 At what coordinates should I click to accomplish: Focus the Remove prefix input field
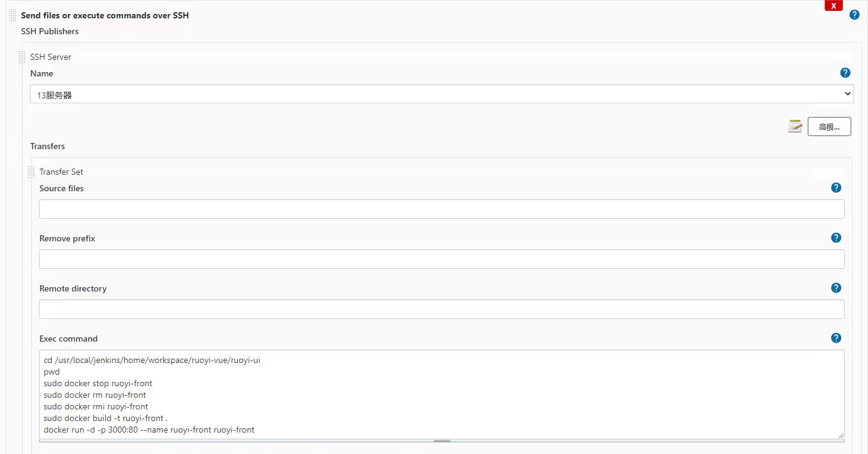pos(442,259)
